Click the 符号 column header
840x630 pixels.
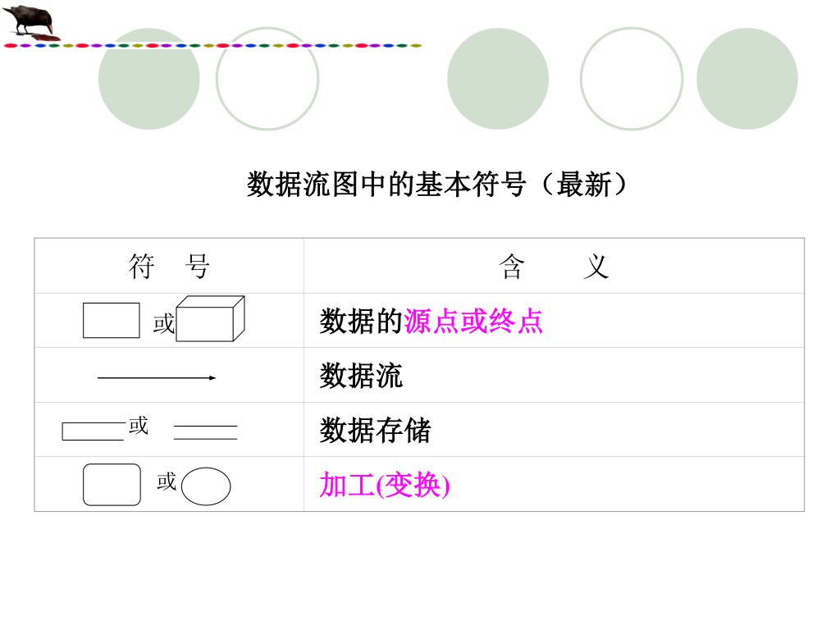point(169,267)
